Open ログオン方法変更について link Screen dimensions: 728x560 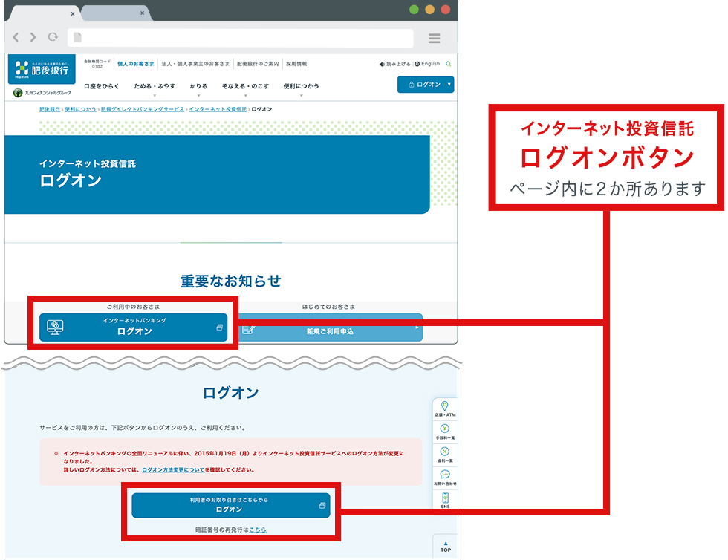[x=173, y=470]
